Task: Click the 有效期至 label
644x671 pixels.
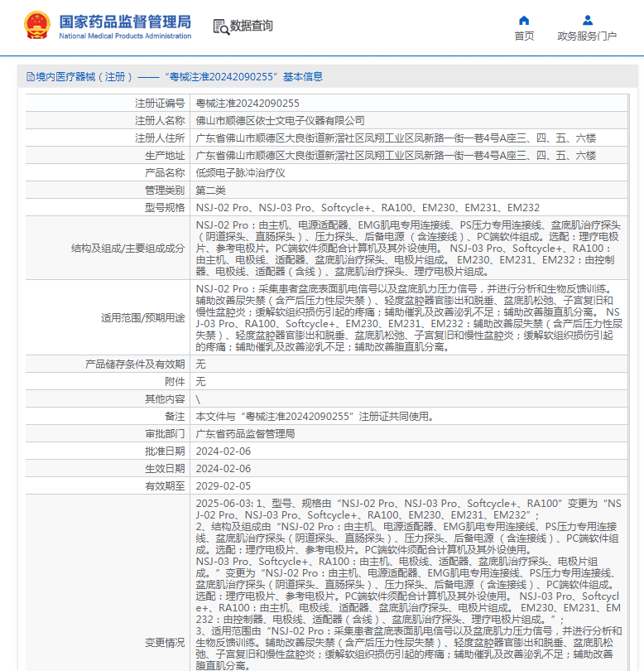Action: click(x=165, y=486)
